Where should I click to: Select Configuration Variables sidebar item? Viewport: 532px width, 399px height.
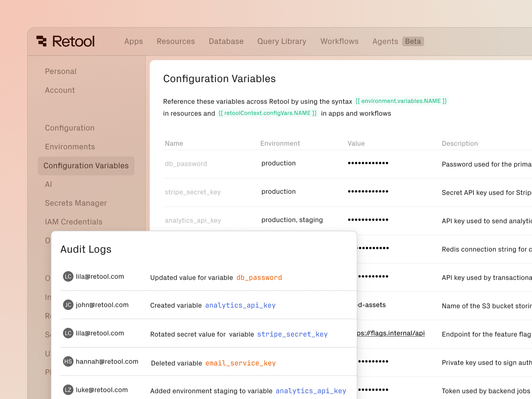tap(86, 166)
